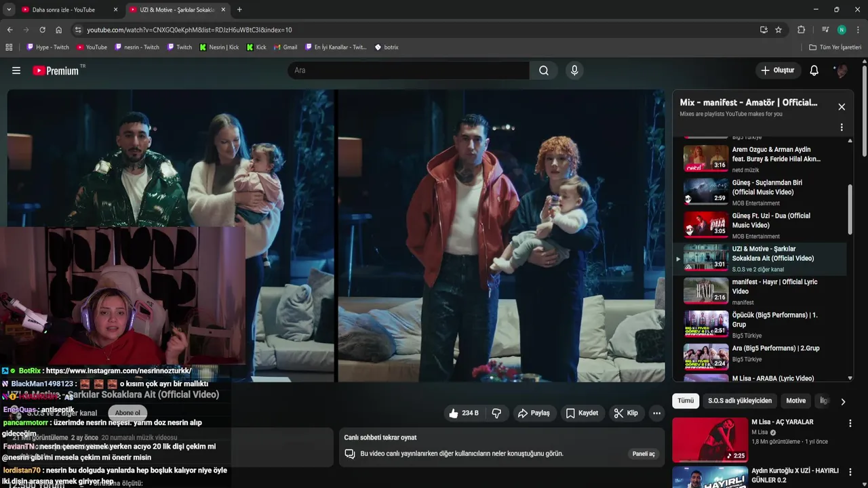868x488 pixels.
Task: Click install app icon in address bar
Action: point(764,30)
